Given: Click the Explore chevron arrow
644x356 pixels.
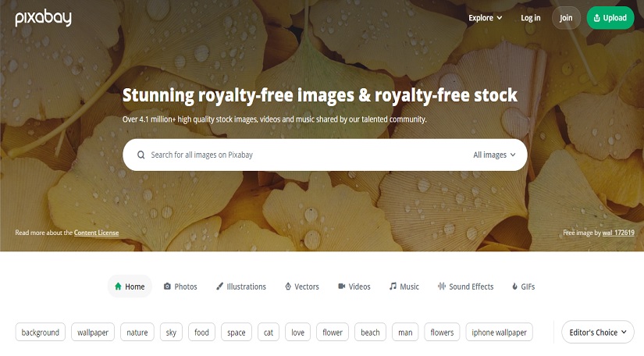Looking at the screenshot, I should (x=500, y=18).
